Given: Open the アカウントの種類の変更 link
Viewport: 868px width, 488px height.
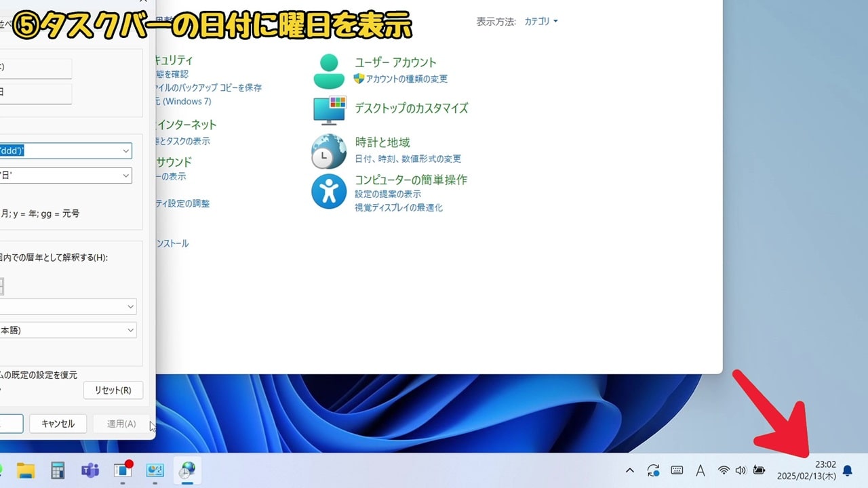Looking at the screenshot, I should (x=407, y=79).
